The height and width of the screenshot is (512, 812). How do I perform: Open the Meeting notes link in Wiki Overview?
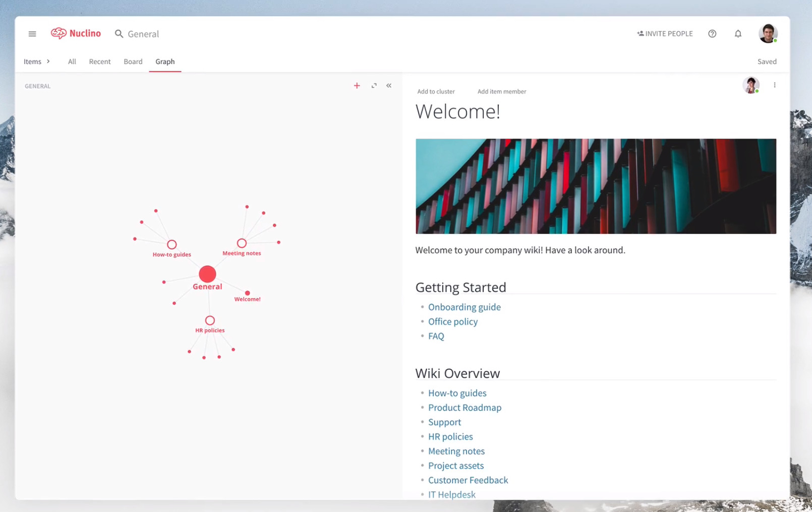456,452
